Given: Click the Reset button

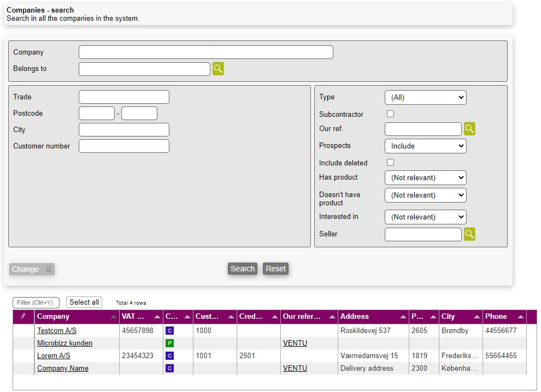Looking at the screenshot, I should coord(276,269).
